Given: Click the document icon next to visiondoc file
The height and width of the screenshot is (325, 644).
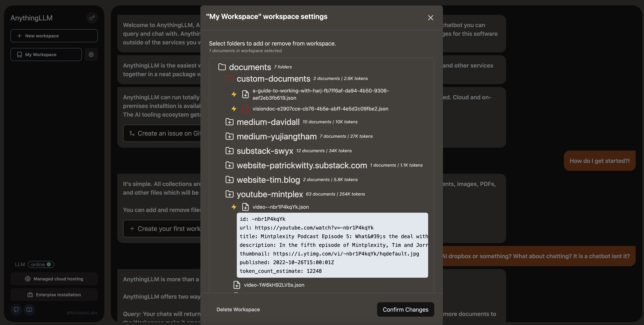Looking at the screenshot, I should pyautogui.click(x=245, y=109).
